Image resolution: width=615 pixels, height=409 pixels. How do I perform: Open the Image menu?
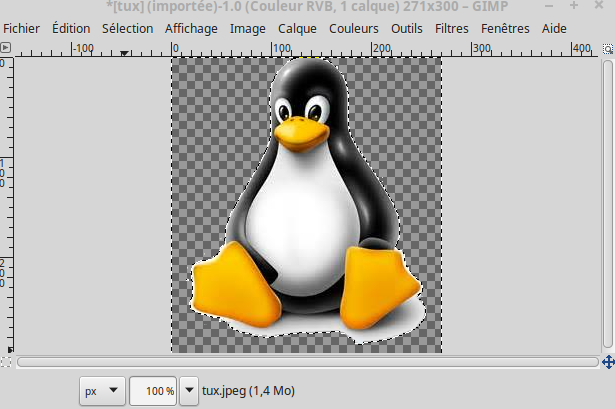(247, 29)
